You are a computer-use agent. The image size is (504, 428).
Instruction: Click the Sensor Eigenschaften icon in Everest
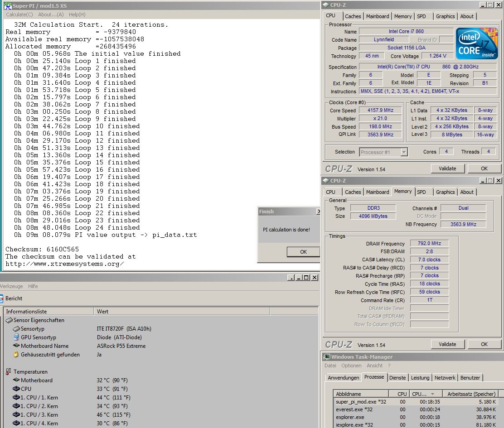(x=9, y=320)
